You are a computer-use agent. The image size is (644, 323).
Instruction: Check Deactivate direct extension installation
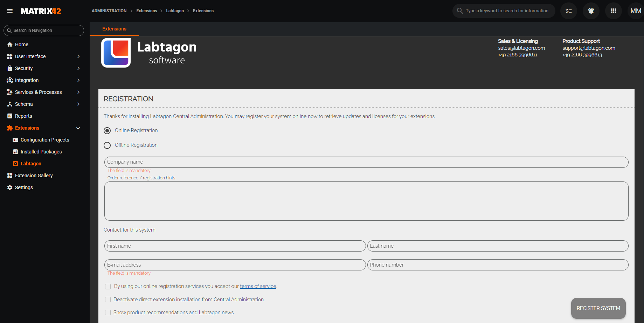click(108, 300)
